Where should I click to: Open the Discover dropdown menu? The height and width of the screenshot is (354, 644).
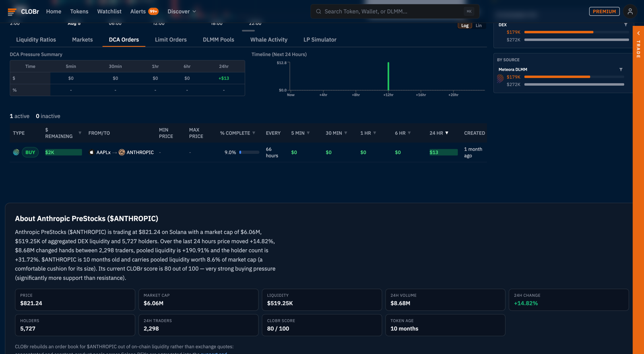click(x=182, y=11)
